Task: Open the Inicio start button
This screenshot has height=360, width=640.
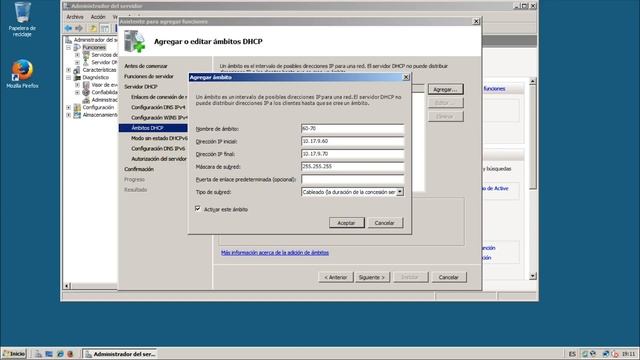Action: pos(14,354)
